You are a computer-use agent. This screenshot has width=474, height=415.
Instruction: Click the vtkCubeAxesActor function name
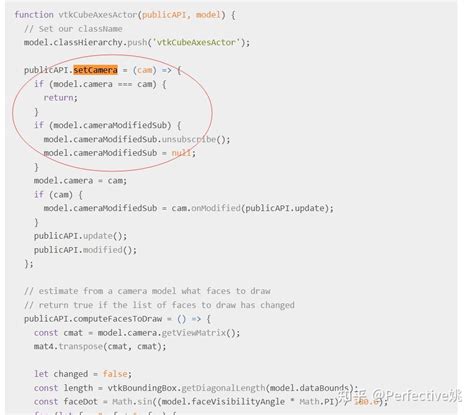point(98,15)
